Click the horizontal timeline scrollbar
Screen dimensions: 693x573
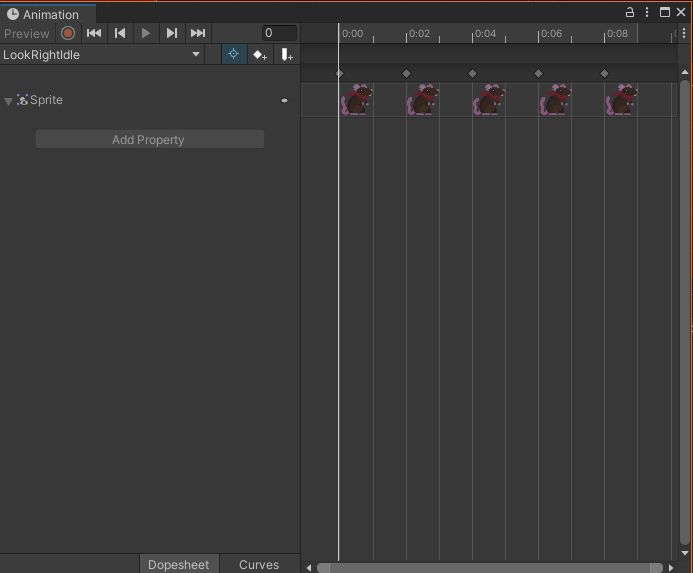coord(490,567)
